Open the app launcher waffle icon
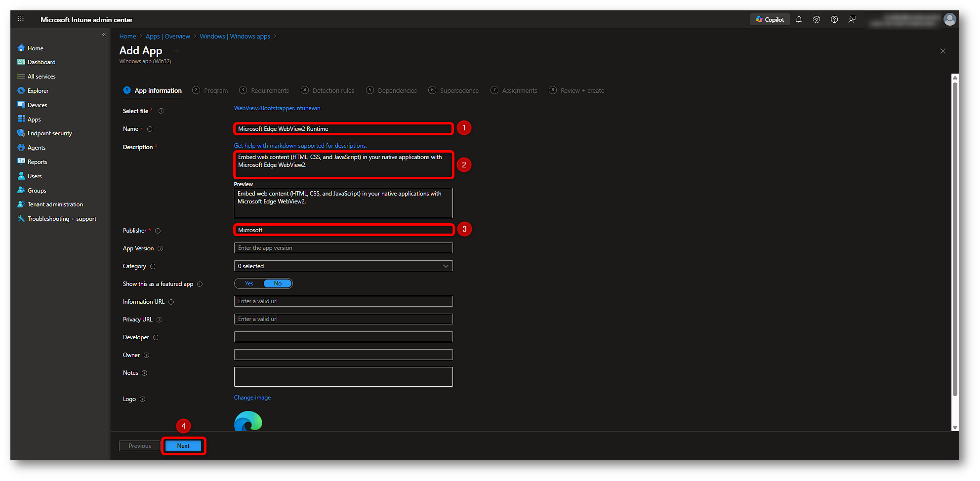 21,19
